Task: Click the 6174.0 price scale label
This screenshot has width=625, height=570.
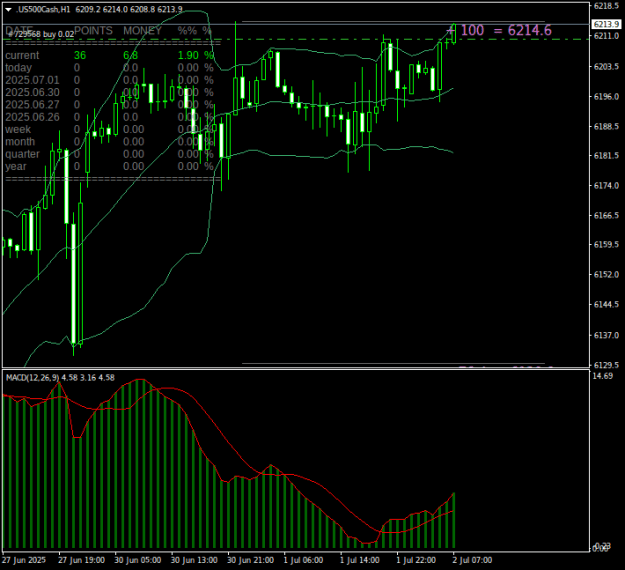Action: click(x=605, y=186)
